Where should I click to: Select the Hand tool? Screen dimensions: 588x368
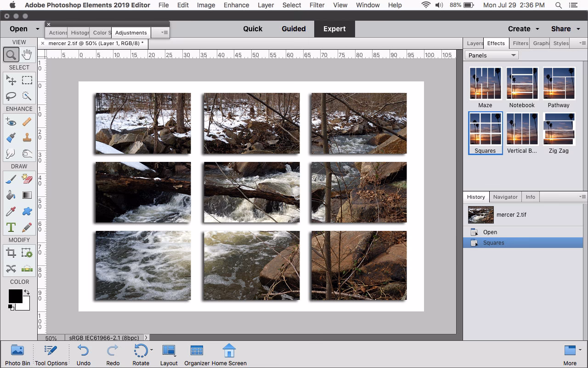pos(27,54)
